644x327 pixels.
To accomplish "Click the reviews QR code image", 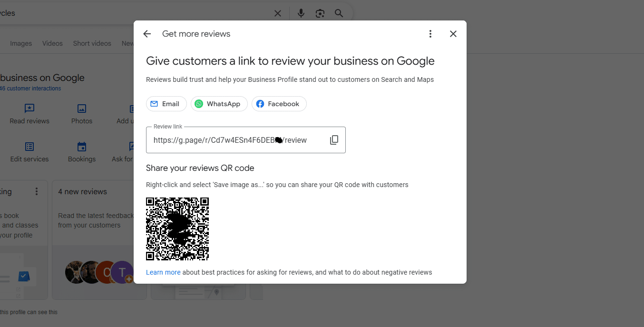I will (177, 229).
